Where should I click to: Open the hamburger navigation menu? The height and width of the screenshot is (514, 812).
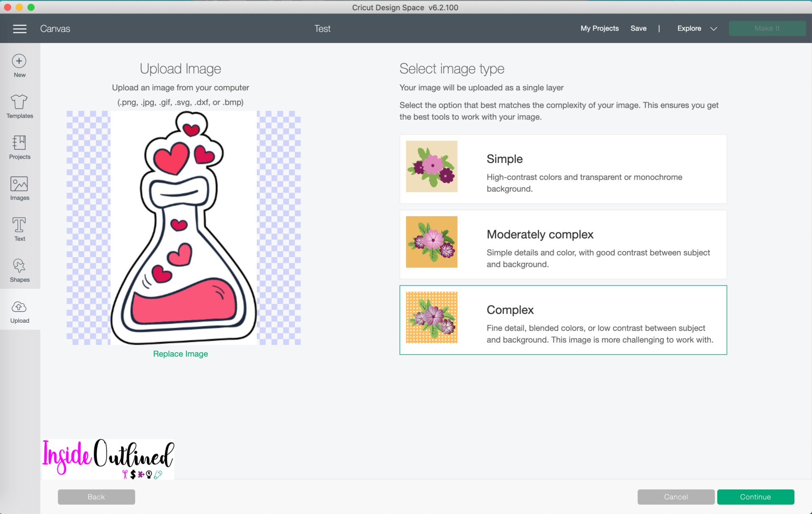19,28
